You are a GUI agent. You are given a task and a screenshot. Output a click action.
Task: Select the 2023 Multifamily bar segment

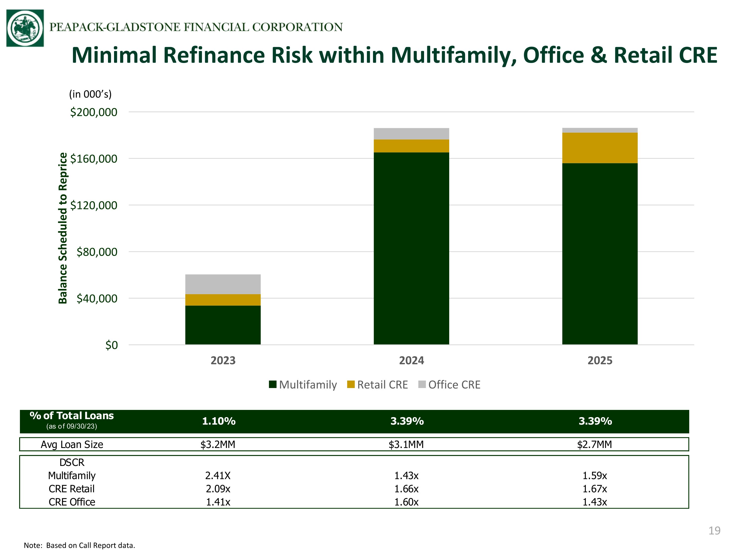tap(223, 325)
